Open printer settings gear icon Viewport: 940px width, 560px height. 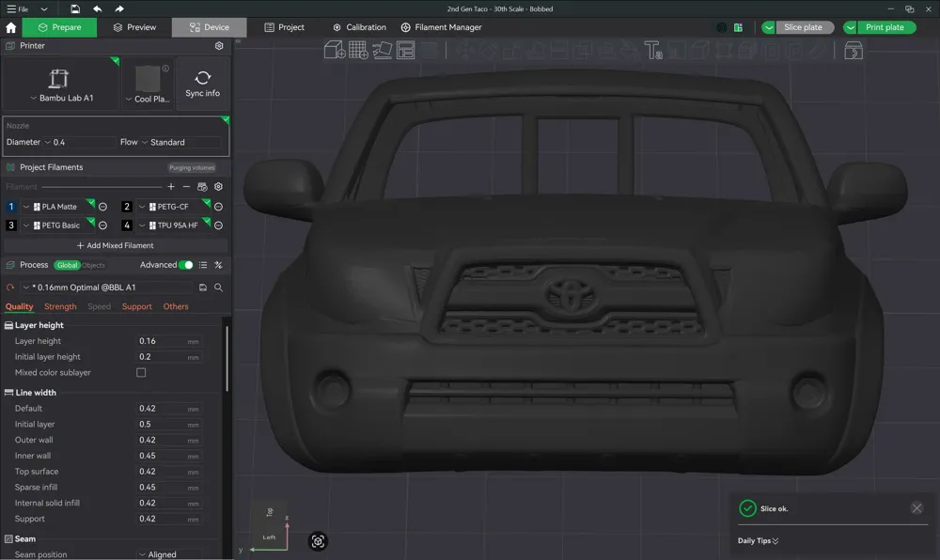tap(219, 46)
